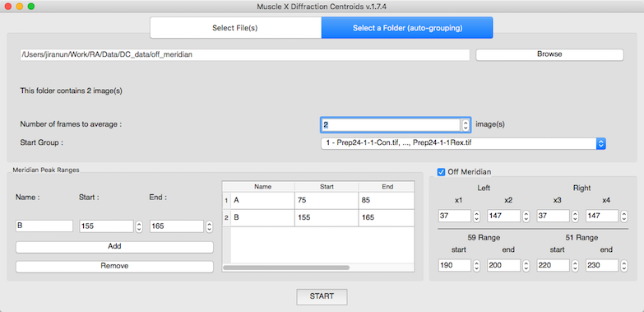Select the table cell showing 75
Screen dimensions: 644x312
[x=327, y=201]
